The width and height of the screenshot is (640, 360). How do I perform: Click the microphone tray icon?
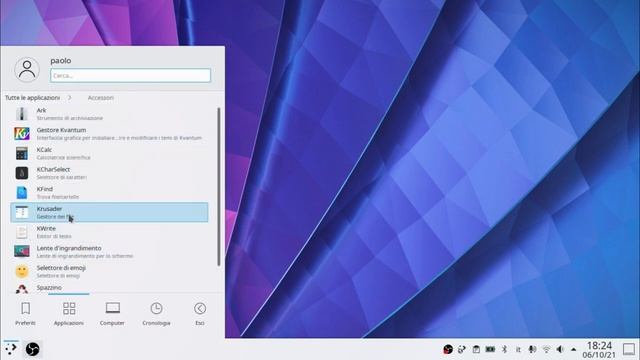[x=532, y=349]
